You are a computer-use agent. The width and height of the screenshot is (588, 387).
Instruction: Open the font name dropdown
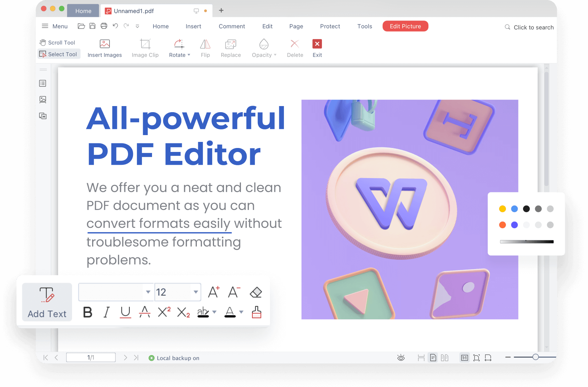point(148,292)
